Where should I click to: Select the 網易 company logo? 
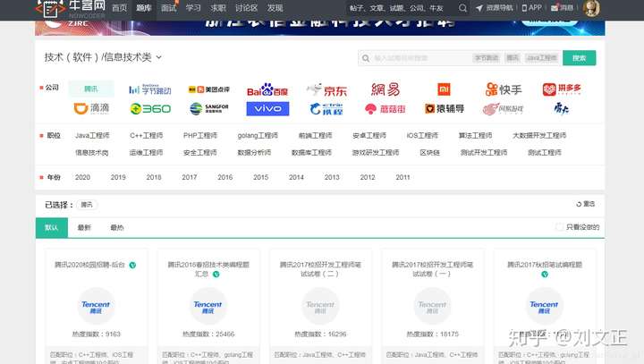click(386, 89)
